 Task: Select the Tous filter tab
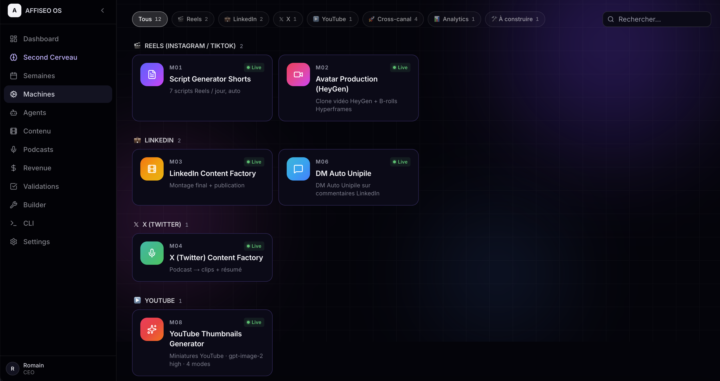pos(150,19)
